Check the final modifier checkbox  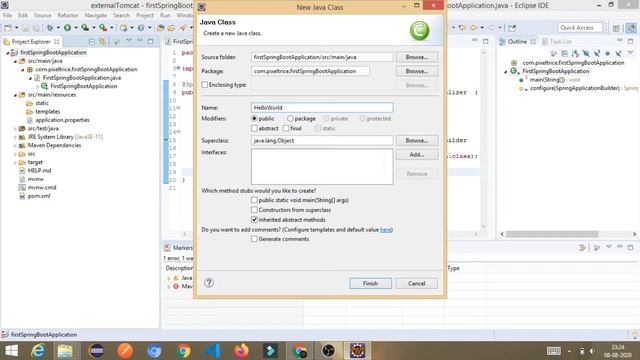286,128
